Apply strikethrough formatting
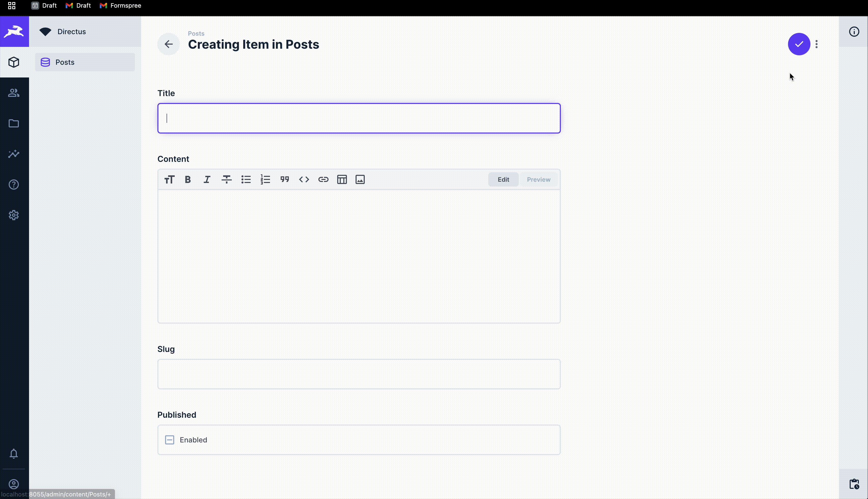 [x=226, y=179]
